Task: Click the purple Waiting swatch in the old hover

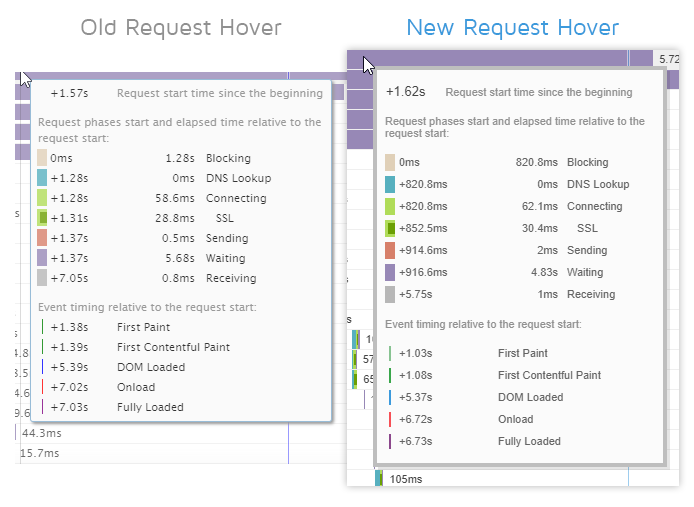Action: pos(42,258)
